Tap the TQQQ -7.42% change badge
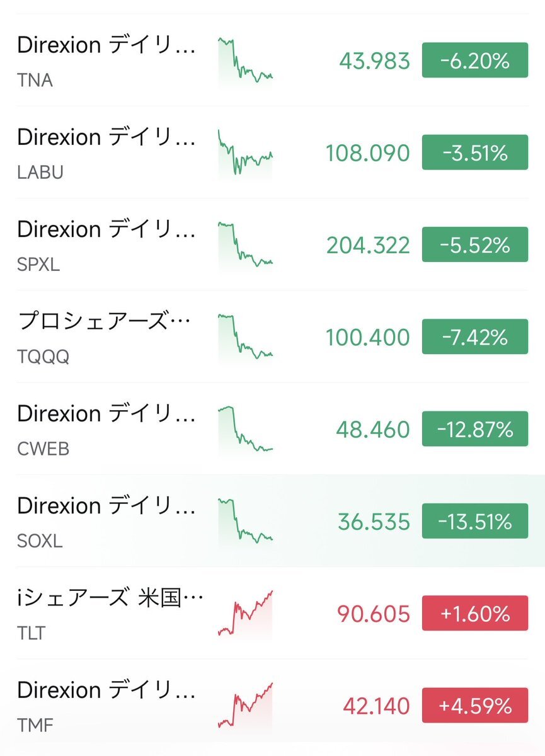The width and height of the screenshot is (545, 756). [x=474, y=337]
